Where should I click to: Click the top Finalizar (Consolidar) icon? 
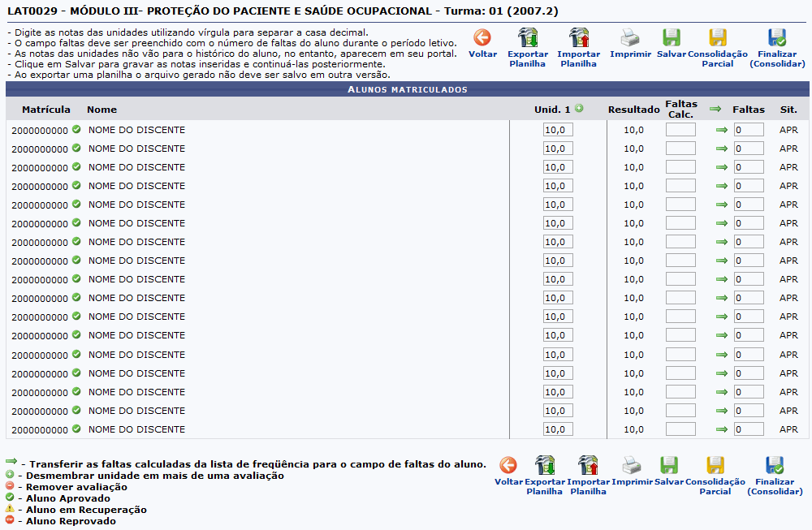[x=777, y=37]
